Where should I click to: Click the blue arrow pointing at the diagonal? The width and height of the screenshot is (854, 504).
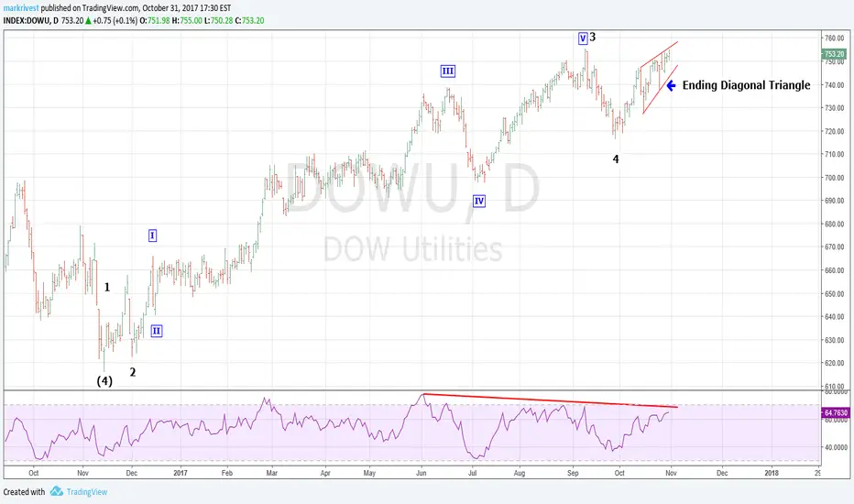pos(671,85)
